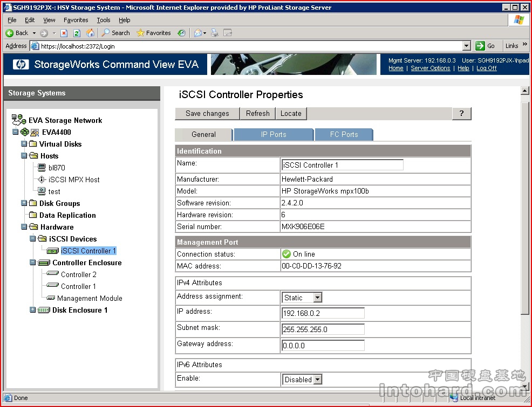
Task: Switch to the FC Ports tab
Action: [344, 135]
